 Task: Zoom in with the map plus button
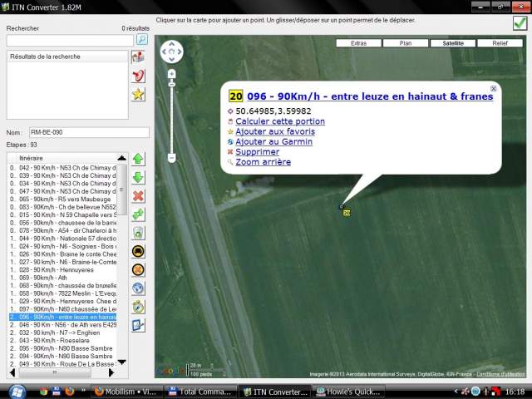171,74
